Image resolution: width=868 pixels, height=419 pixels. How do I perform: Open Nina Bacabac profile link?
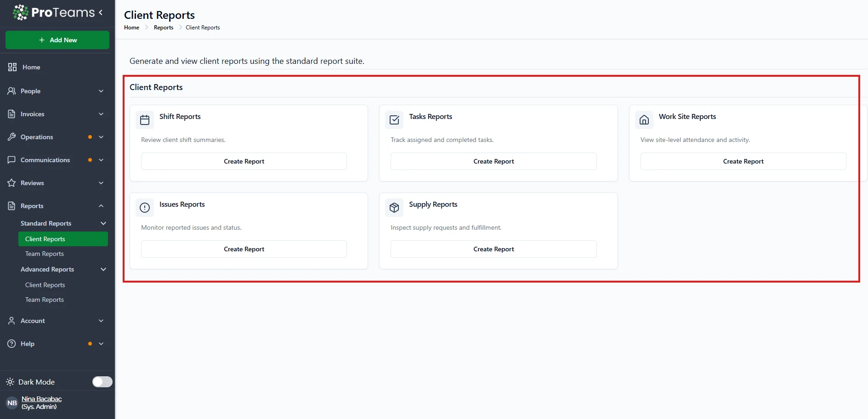(41, 399)
